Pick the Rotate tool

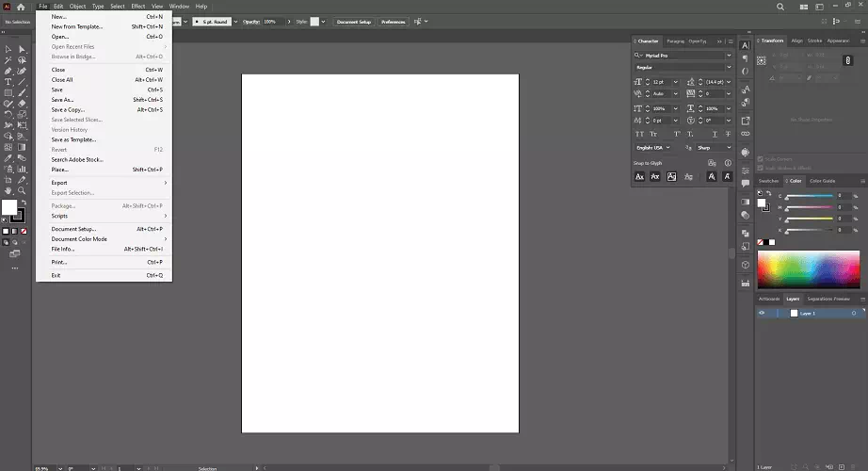pos(8,115)
